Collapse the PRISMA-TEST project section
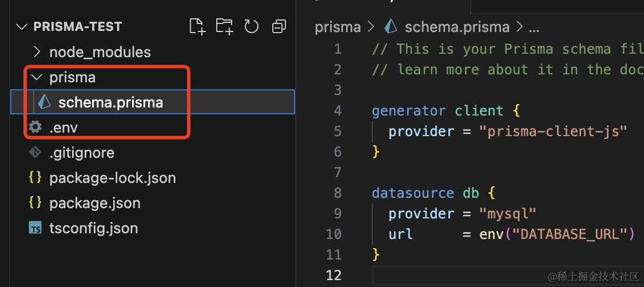The image size is (644, 287). (22, 27)
